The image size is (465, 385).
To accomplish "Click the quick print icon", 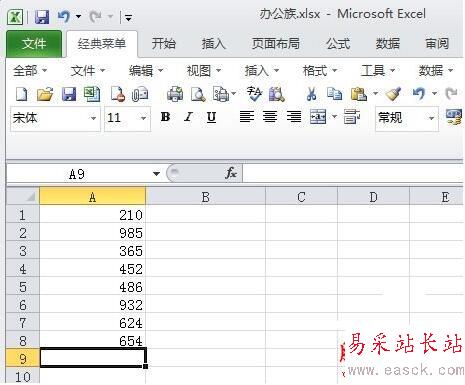I will tap(175, 94).
